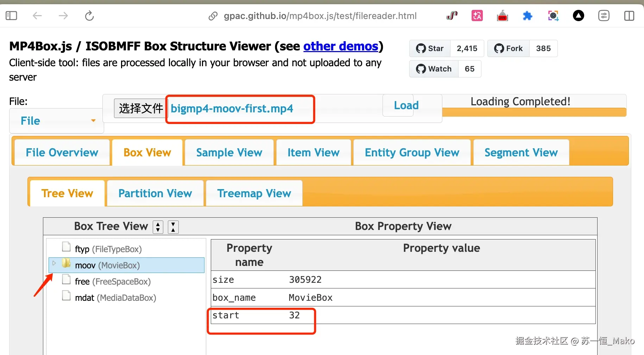The height and width of the screenshot is (355, 644).
Task: Click the 'box_name' property name cell
Action: (x=249, y=298)
